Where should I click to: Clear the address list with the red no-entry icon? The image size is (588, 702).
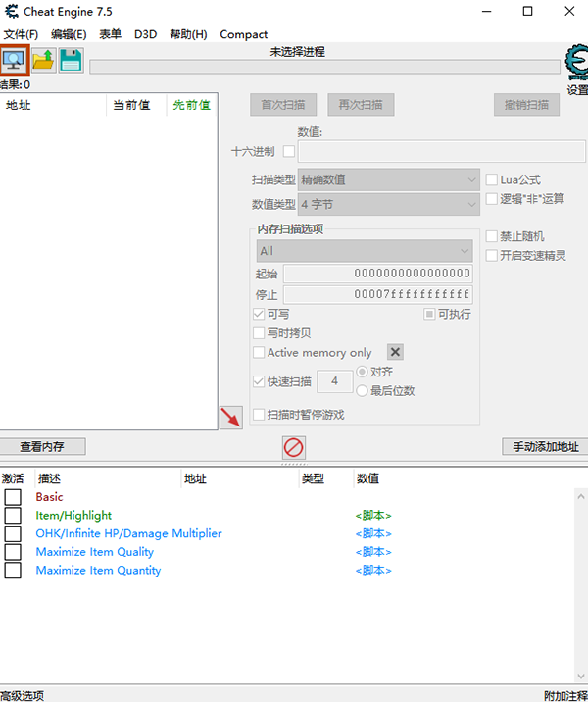click(x=294, y=447)
